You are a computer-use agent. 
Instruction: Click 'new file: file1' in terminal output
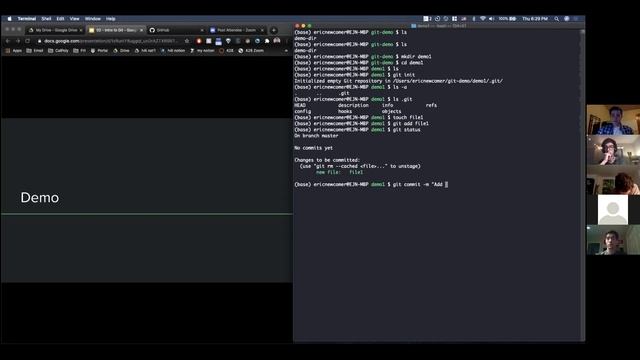pyautogui.click(x=339, y=172)
